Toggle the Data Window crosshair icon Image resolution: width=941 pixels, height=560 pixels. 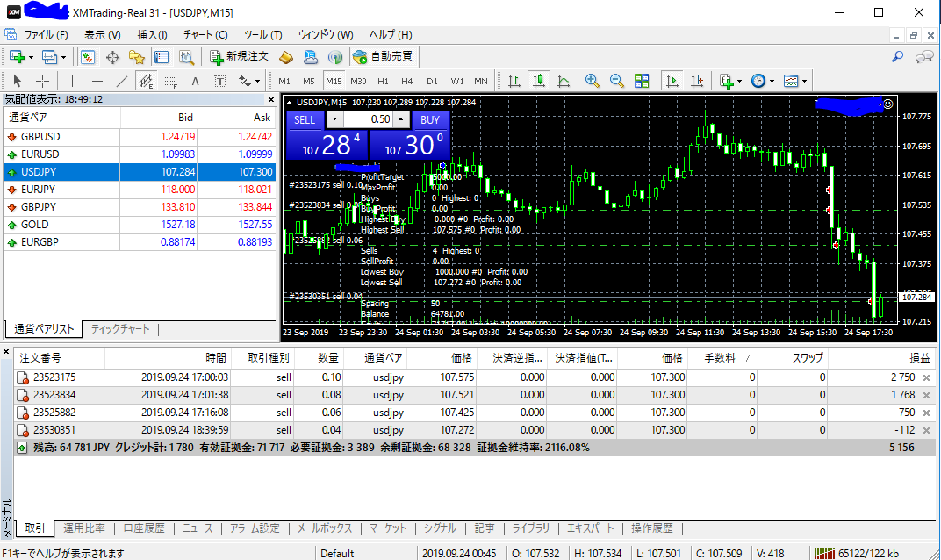[x=112, y=57]
